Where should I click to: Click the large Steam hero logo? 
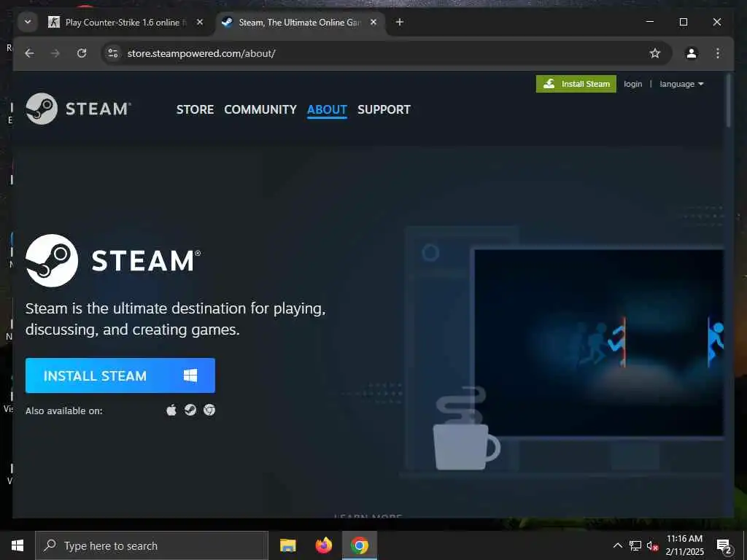pos(113,260)
